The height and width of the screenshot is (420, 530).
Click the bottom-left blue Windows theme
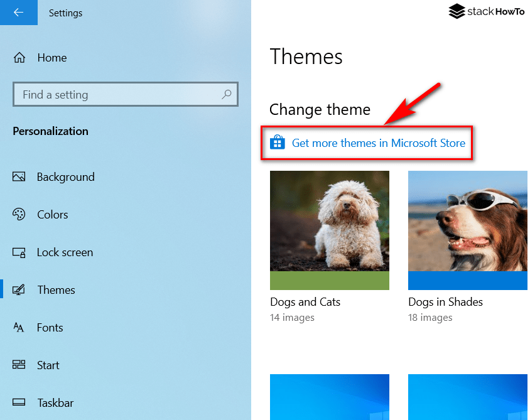pyautogui.click(x=329, y=397)
